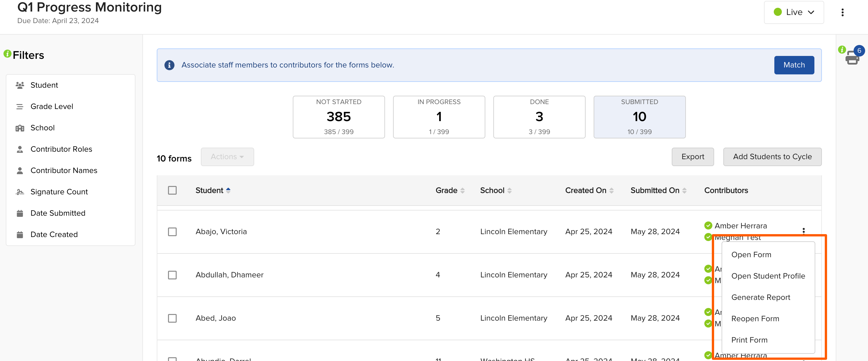The height and width of the screenshot is (361, 868).
Task: Click the Q1 Progress Monitoring title
Action: 89,7
